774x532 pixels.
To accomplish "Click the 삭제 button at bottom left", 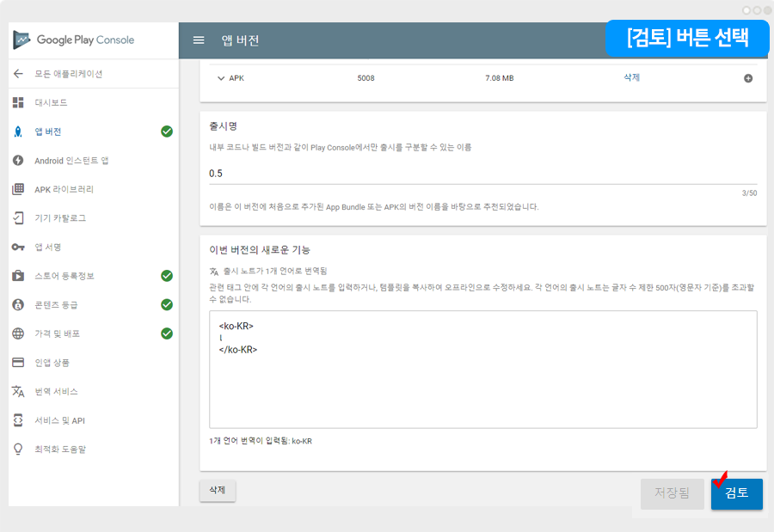I will point(218,491).
